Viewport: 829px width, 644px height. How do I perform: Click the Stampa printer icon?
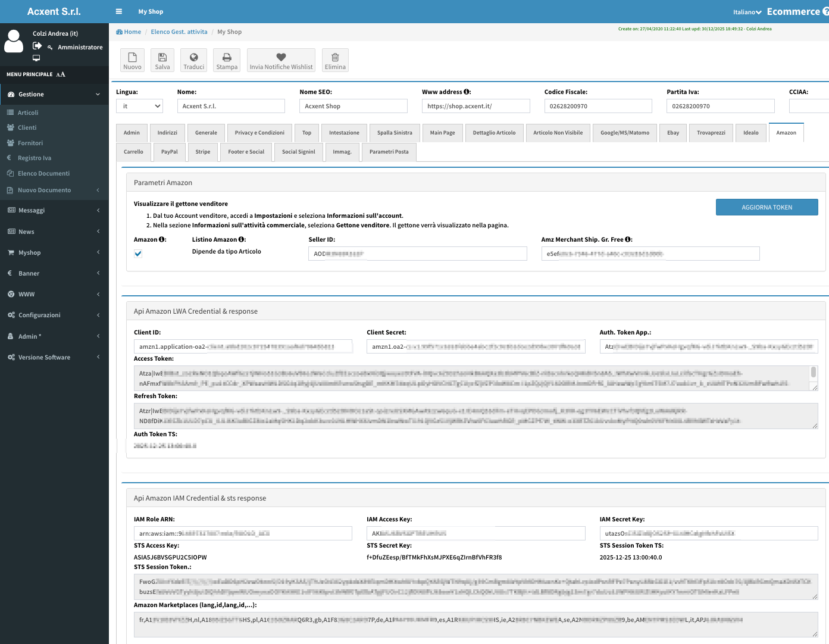coord(227,58)
